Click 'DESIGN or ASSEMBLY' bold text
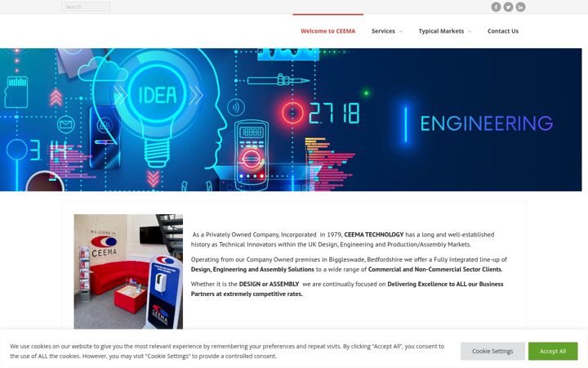Screen dimensions: 588x368 point(269,285)
